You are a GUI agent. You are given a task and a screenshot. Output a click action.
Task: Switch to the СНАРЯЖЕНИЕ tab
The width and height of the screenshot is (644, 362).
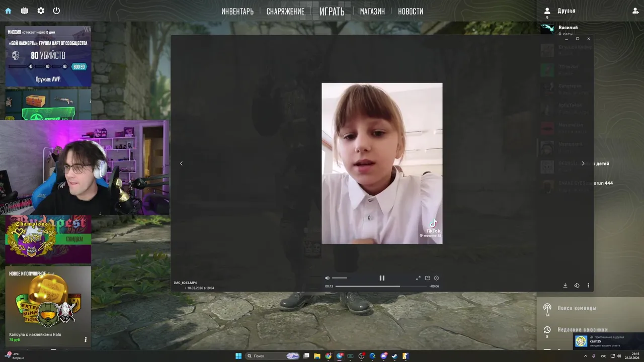point(285,11)
